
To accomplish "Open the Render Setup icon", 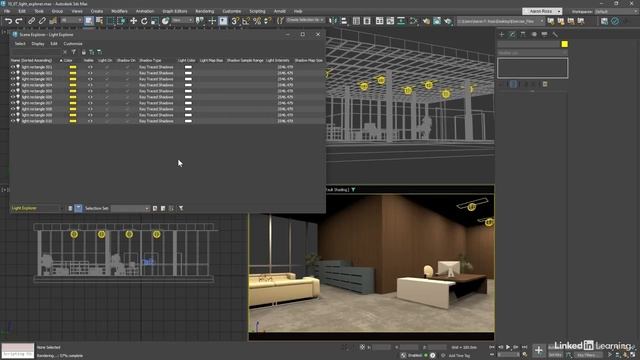I will pos(426,21).
